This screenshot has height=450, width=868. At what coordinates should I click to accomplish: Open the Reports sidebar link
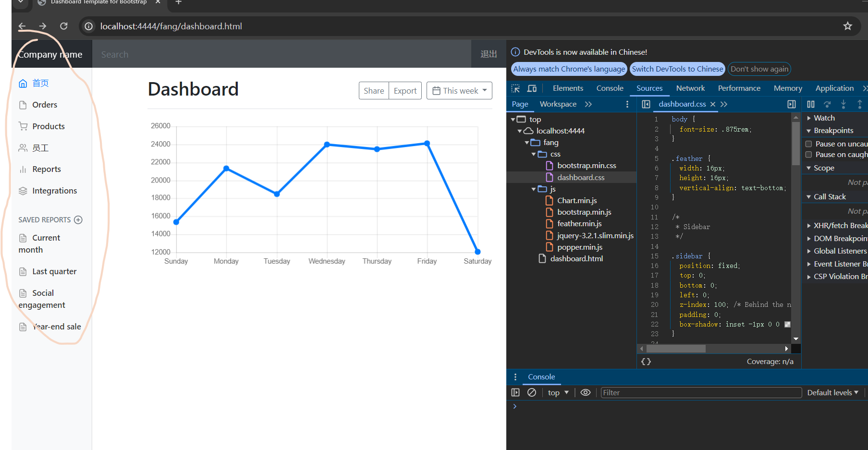click(47, 169)
